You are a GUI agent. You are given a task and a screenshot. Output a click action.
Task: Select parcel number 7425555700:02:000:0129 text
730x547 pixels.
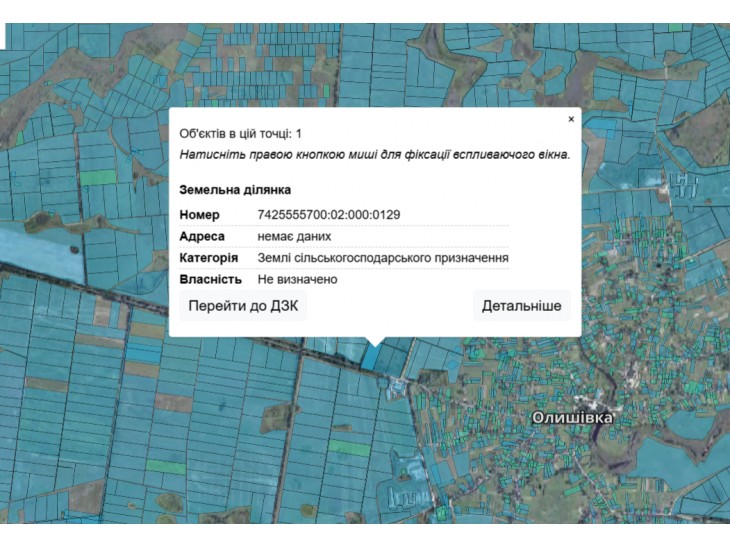point(329,215)
